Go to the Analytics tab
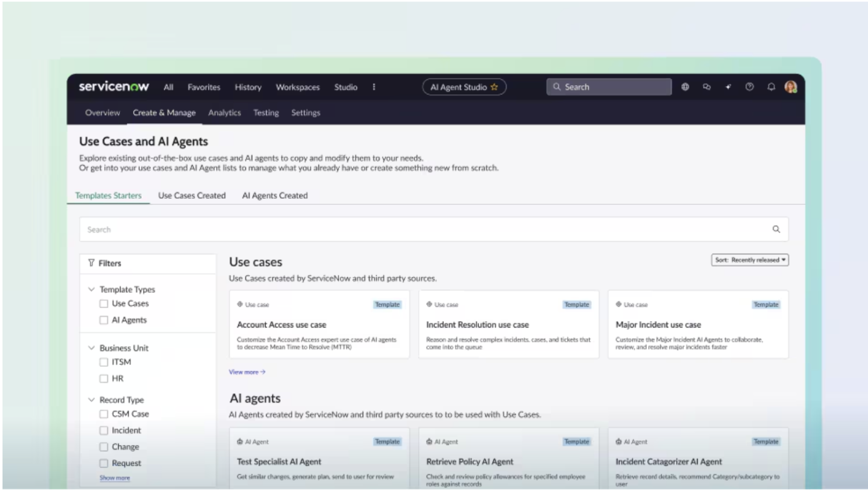The height and width of the screenshot is (490, 868). 224,113
